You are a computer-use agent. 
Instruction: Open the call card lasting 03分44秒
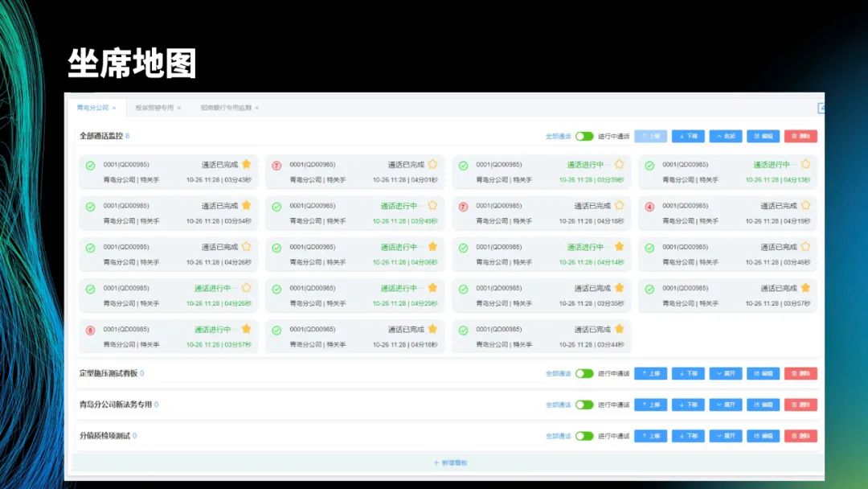[541, 336]
